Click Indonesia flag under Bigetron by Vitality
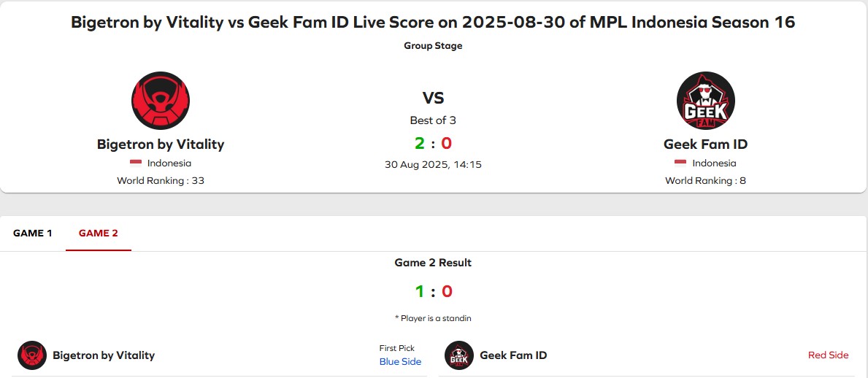868x378 pixels. pos(136,163)
